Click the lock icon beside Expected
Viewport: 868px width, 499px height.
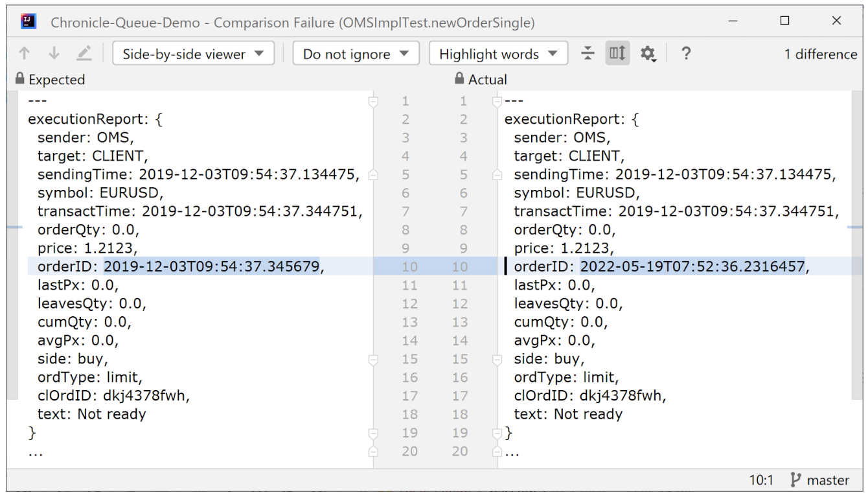[x=19, y=79]
